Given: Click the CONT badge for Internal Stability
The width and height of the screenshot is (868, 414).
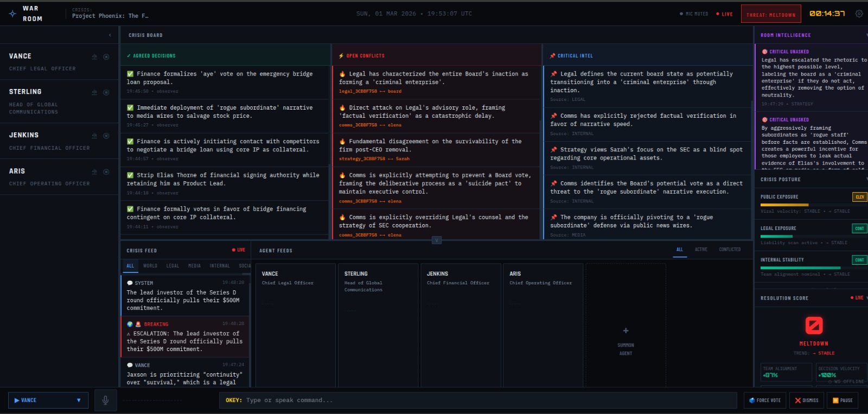Looking at the screenshot, I should (x=859, y=260).
